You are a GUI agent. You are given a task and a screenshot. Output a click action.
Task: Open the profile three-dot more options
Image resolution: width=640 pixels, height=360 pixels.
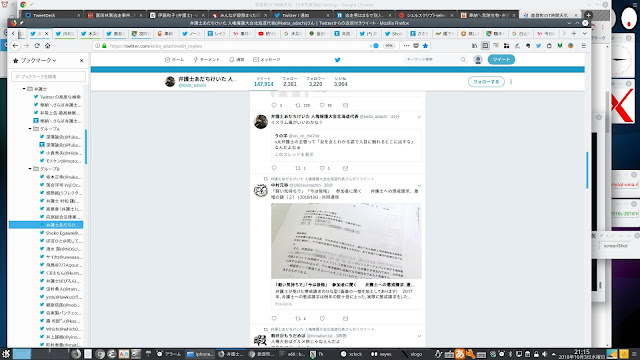click(x=511, y=82)
